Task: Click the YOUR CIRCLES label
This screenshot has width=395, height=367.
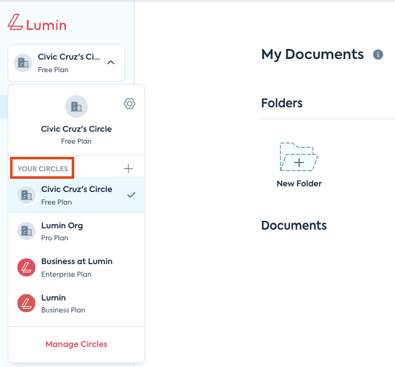Action: click(x=43, y=169)
